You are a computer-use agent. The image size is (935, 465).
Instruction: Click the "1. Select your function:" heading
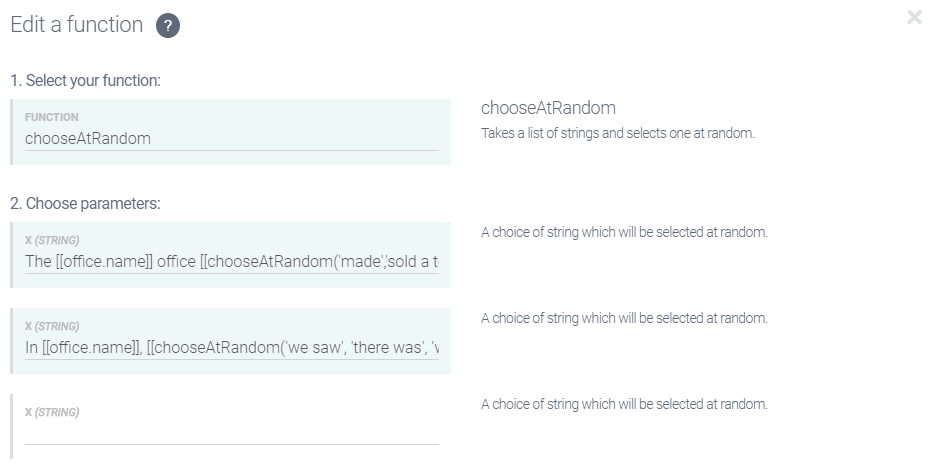click(x=85, y=80)
